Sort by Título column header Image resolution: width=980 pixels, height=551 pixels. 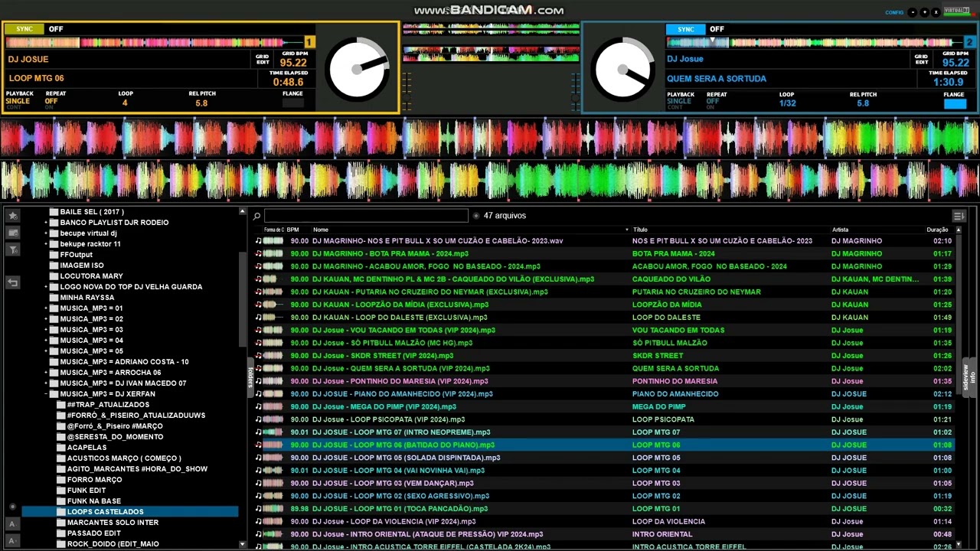click(640, 230)
